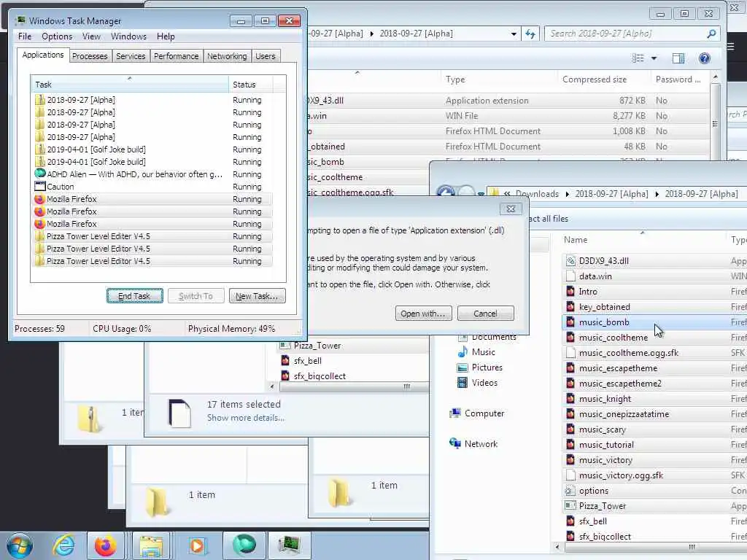Click the Intro file icon
Viewport: 747px width, 560px height.
pyautogui.click(x=570, y=292)
